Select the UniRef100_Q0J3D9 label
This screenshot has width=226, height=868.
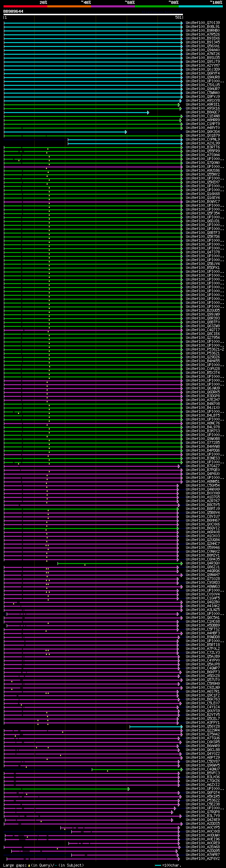click(203, 69)
